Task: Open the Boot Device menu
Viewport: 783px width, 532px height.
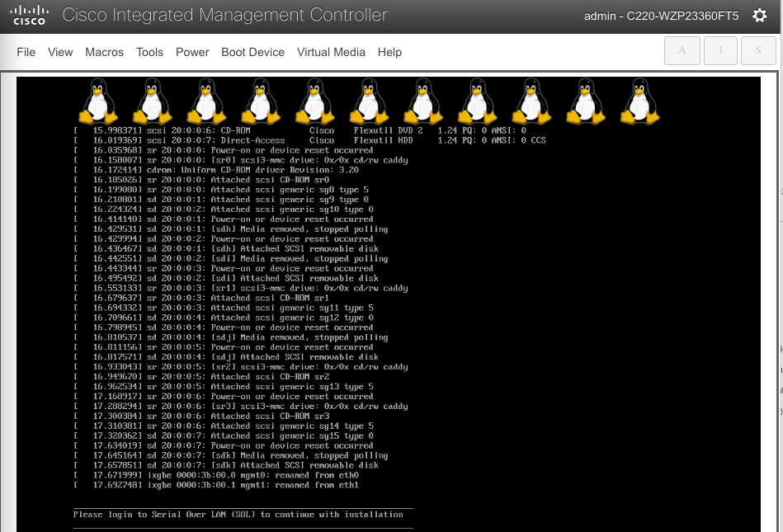Action: point(252,52)
